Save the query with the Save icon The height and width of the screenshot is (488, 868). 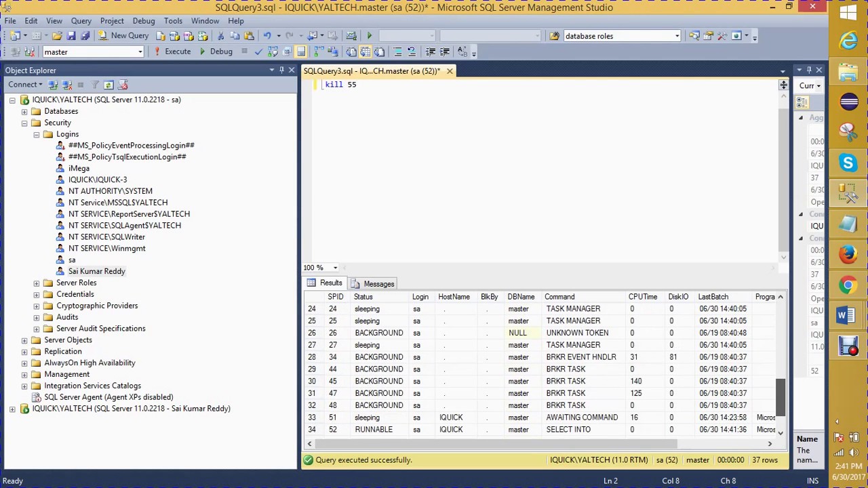(x=71, y=36)
